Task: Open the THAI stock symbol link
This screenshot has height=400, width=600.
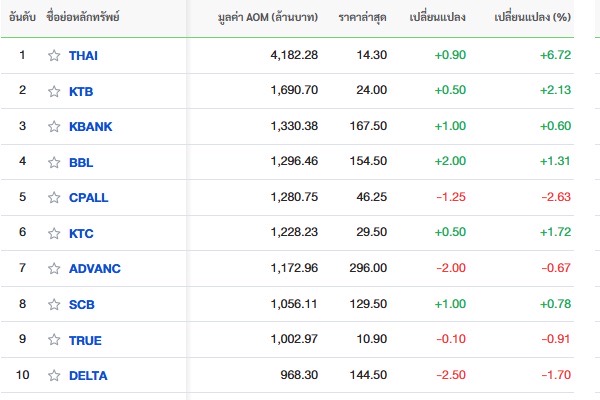Action: [x=83, y=56]
